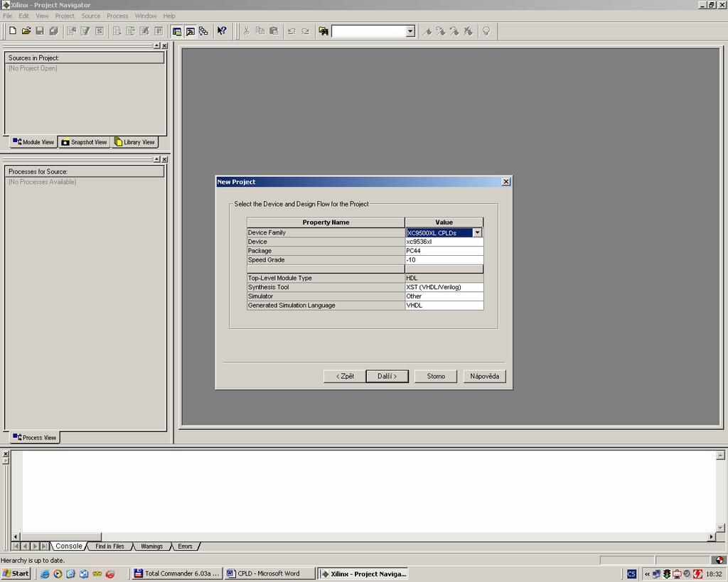
Task: Close the console output panel
Action: pos(6,454)
